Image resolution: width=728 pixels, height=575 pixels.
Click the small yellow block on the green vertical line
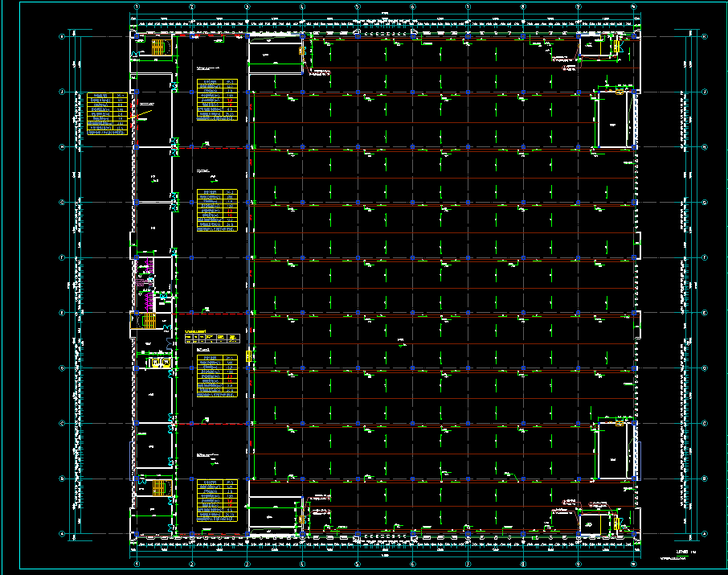(249, 355)
